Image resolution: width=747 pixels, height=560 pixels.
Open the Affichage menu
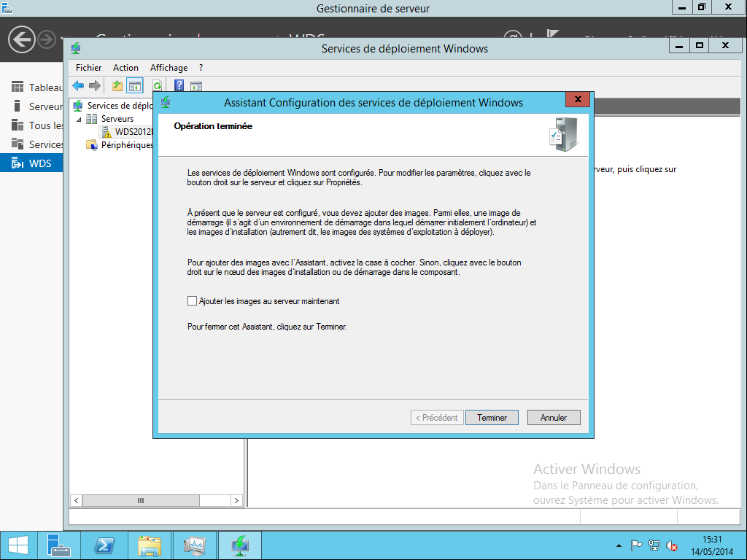click(169, 68)
